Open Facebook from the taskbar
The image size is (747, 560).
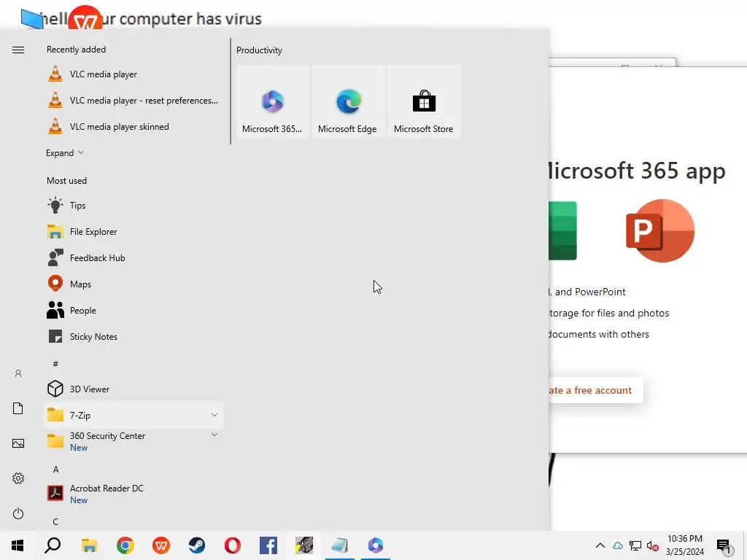[x=268, y=545]
